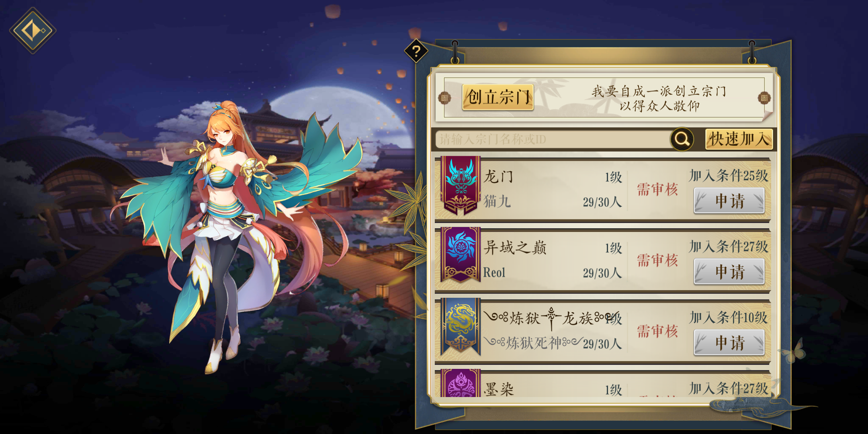Focus the guild name or ID search field

553,139
